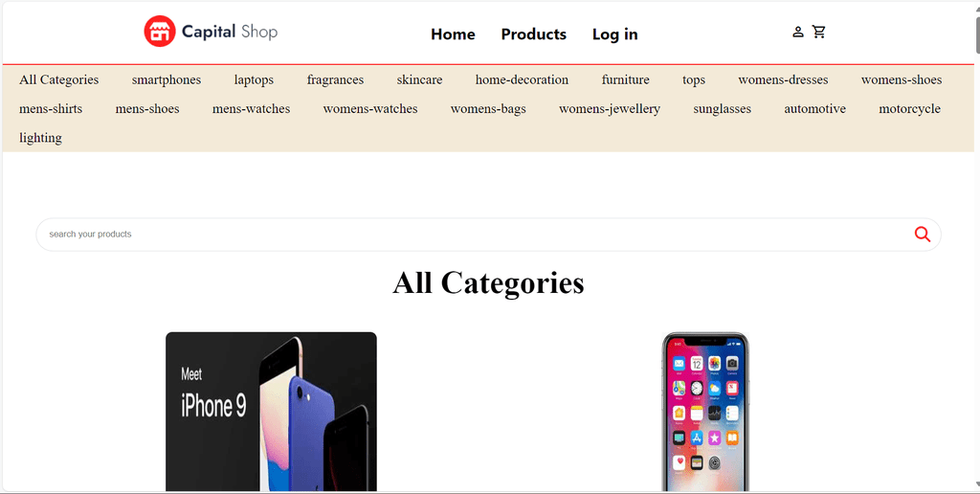Click the Capital Shop storefront logo icon

click(160, 32)
